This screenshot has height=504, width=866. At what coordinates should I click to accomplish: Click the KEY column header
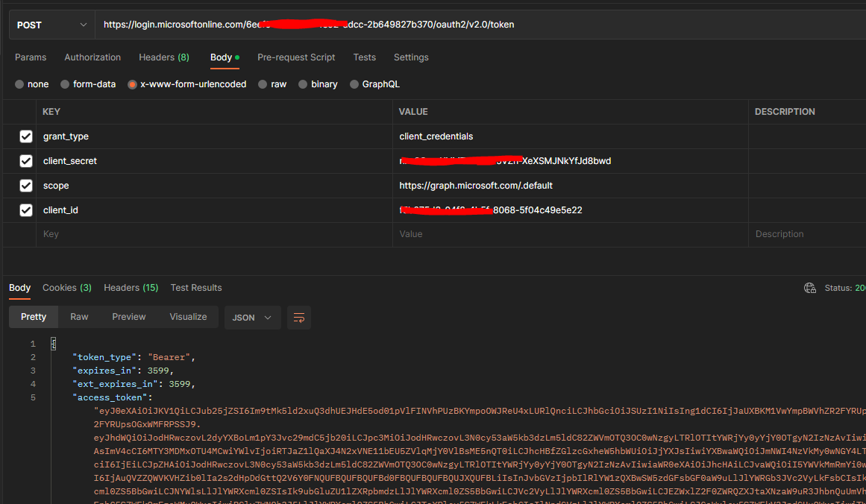pyautogui.click(x=51, y=112)
